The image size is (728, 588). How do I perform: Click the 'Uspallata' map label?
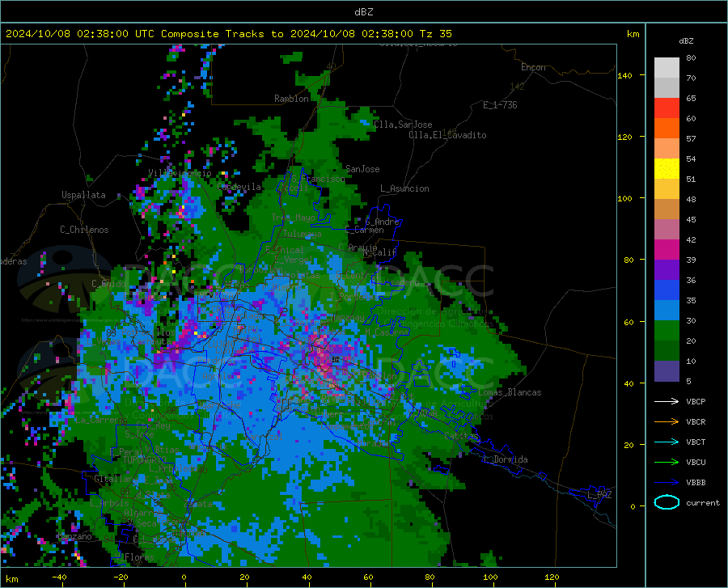(83, 195)
